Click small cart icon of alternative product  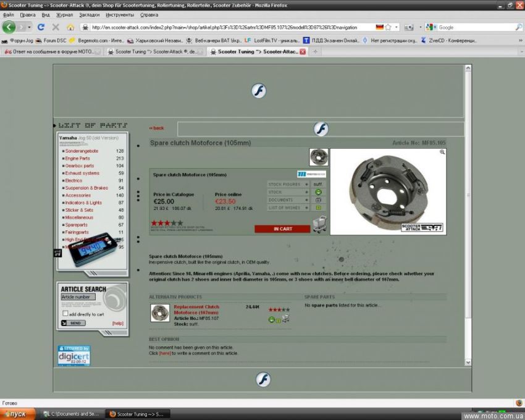[285, 318]
